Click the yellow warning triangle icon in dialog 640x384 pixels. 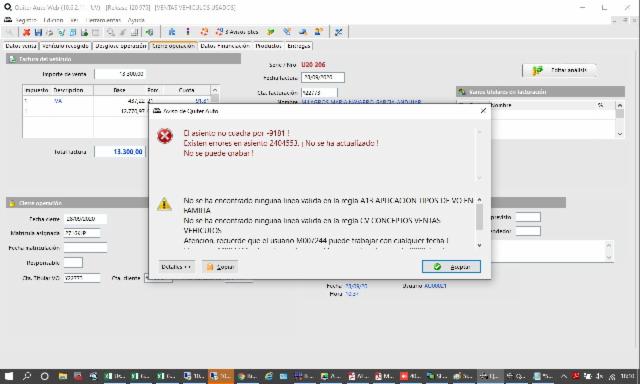[164, 204]
